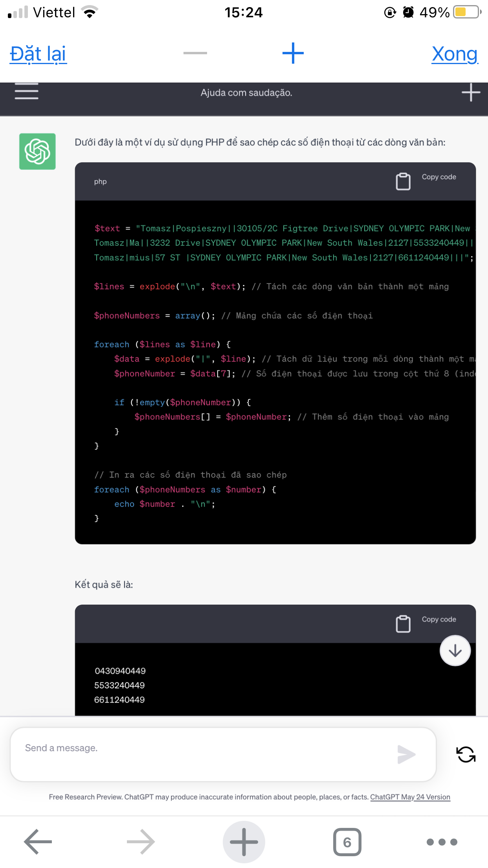Viewport: 488px width, 868px height.
Task: Open browser more options three dots
Action: [x=442, y=842]
